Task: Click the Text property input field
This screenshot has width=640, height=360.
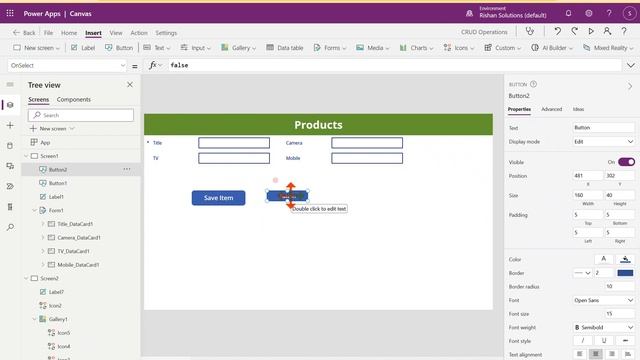Action: click(603, 127)
